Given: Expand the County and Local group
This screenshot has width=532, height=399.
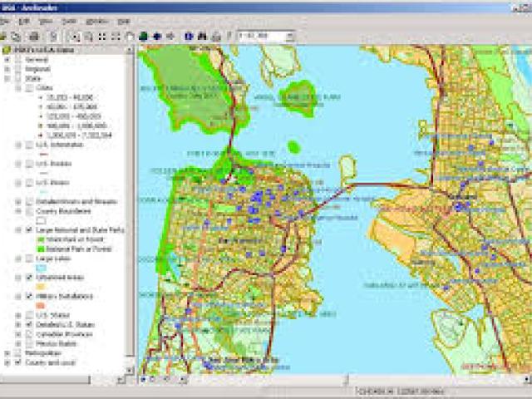Looking at the screenshot, I should [7, 362].
